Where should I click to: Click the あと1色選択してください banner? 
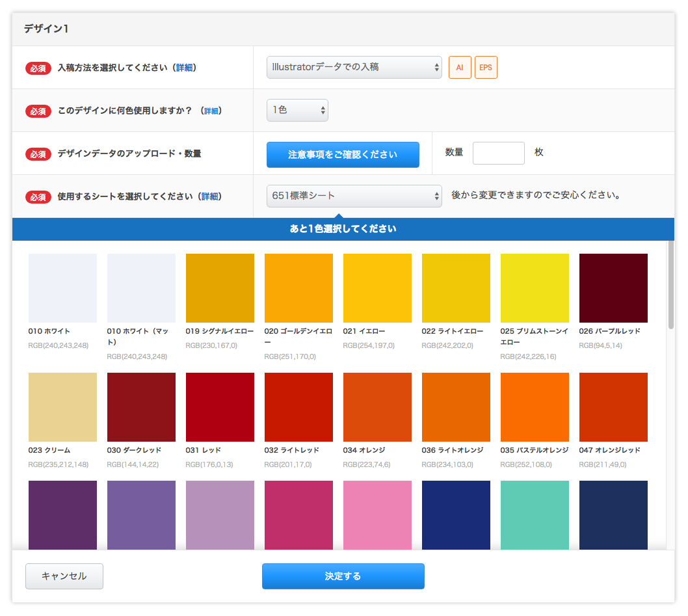coord(343,229)
